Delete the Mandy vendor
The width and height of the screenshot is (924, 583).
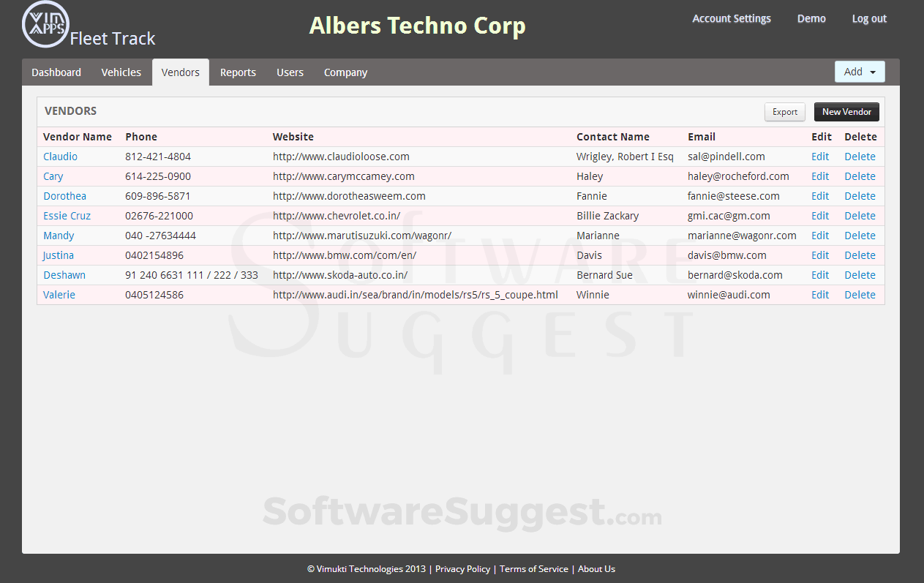pyautogui.click(x=860, y=236)
